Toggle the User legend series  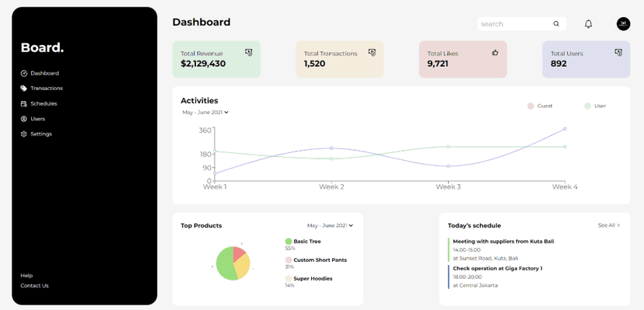(595, 106)
